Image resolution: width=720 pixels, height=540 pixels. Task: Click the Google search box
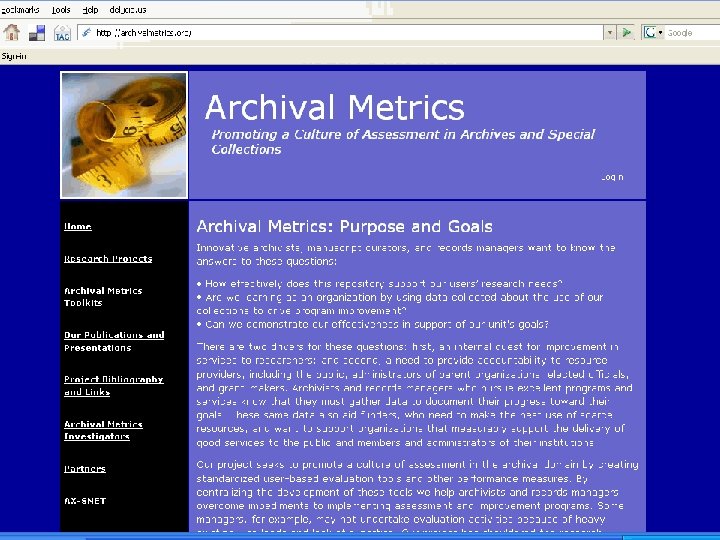pyautogui.click(x=693, y=33)
